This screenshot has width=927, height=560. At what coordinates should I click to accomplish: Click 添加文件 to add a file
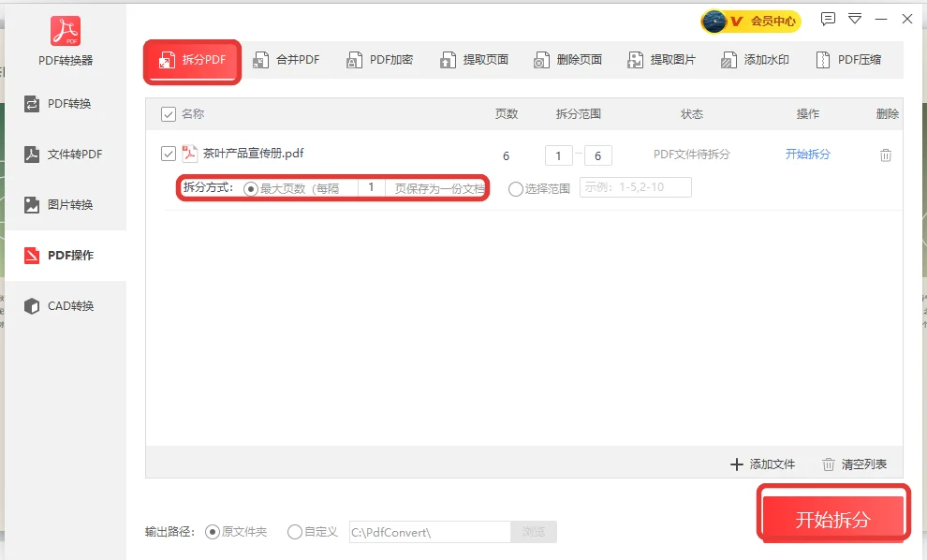point(763,464)
